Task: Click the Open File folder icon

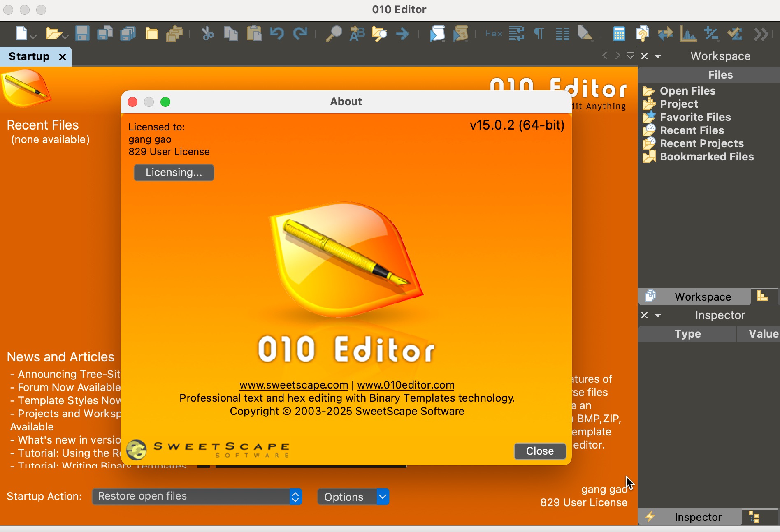Action: (x=53, y=33)
